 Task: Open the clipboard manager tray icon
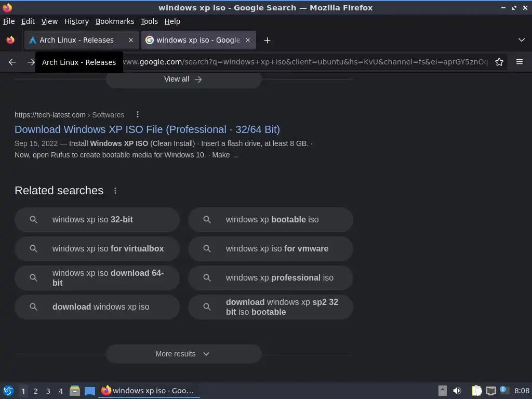[x=476, y=391]
